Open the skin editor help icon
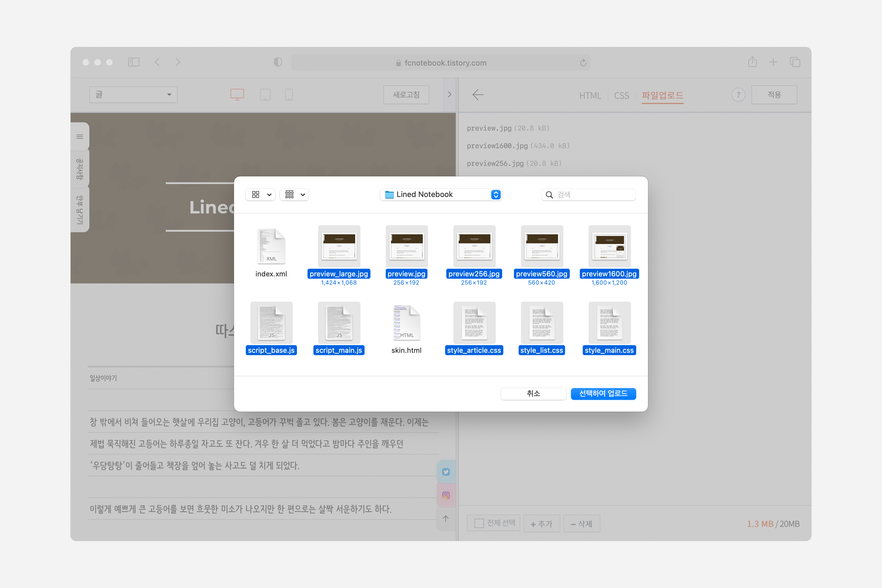882x588 pixels. point(738,95)
